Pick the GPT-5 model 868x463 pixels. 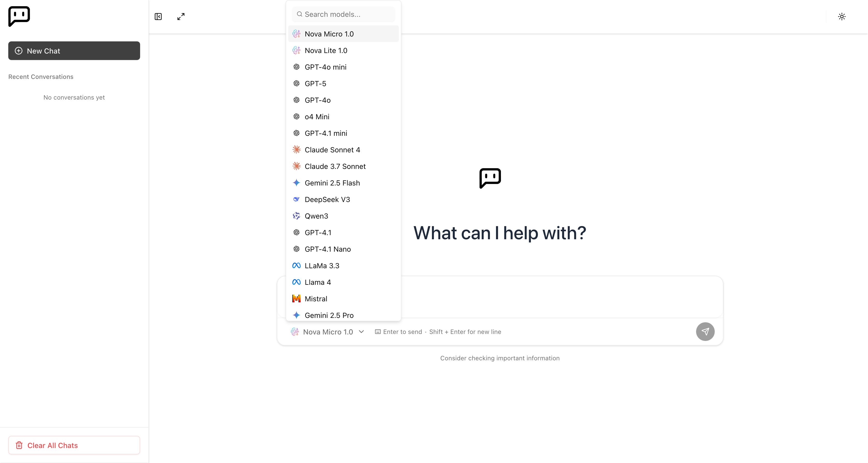tap(343, 83)
